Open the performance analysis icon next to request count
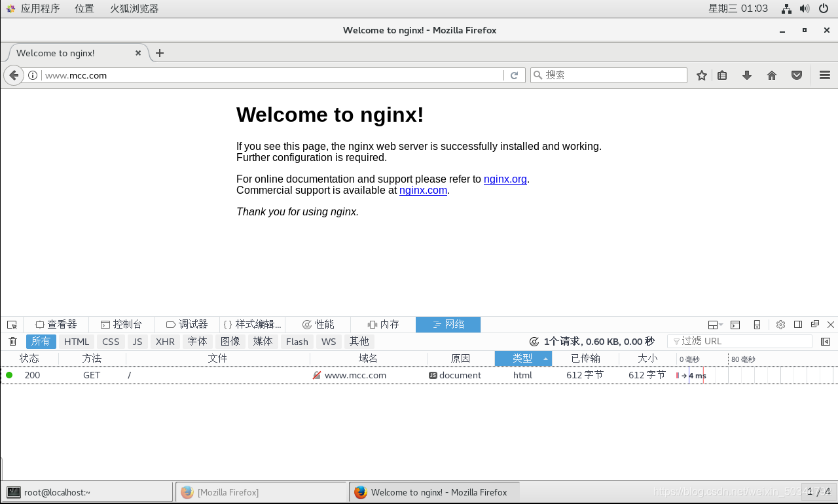The image size is (838, 504). tap(534, 342)
